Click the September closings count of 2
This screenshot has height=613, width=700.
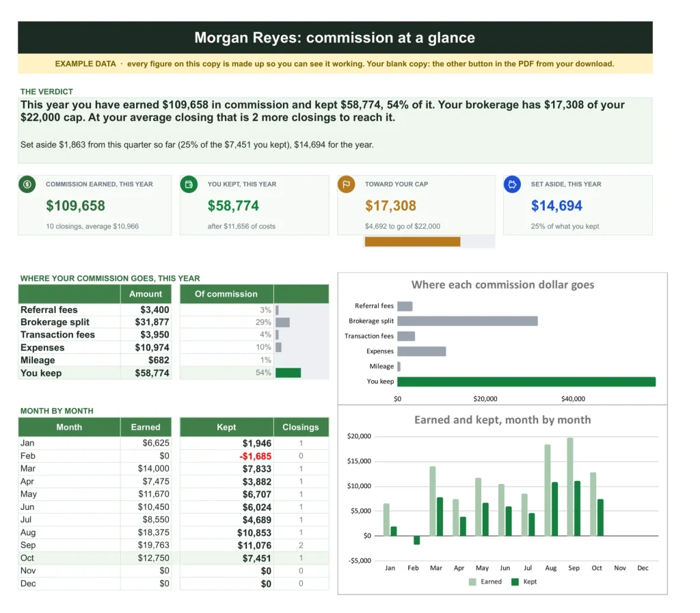301,545
